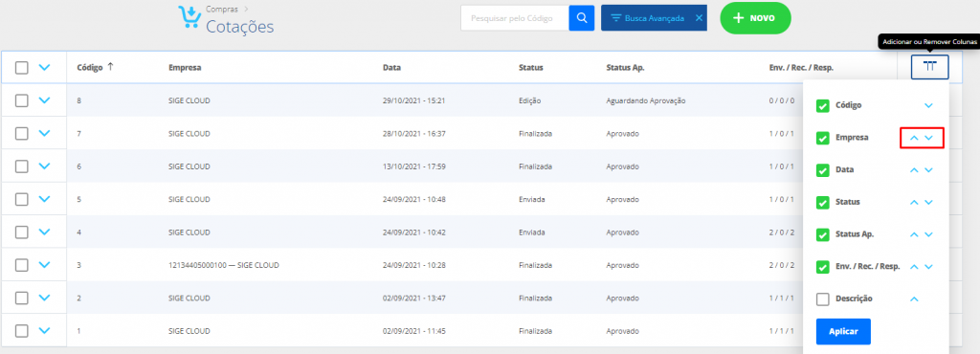Select checkbox for quotation 3
The height and width of the screenshot is (354, 980).
pos(22,265)
